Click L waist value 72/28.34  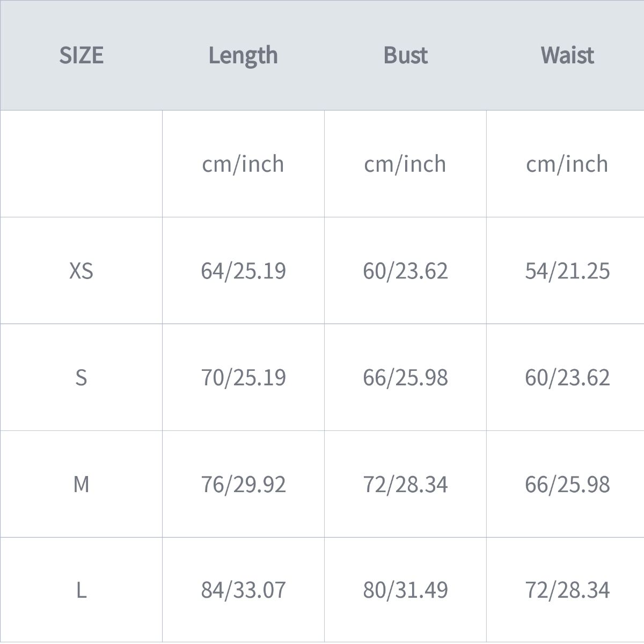tap(567, 590)
